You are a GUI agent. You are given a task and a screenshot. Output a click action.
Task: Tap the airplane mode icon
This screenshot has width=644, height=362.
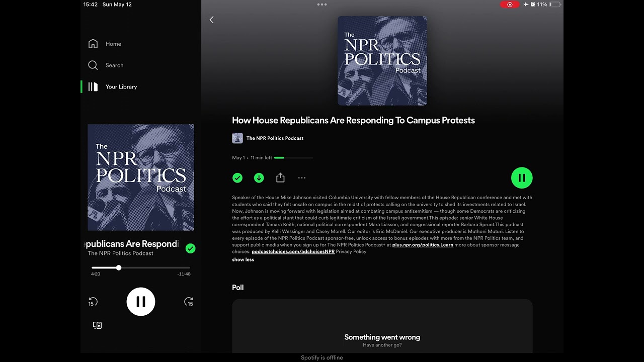526,5
